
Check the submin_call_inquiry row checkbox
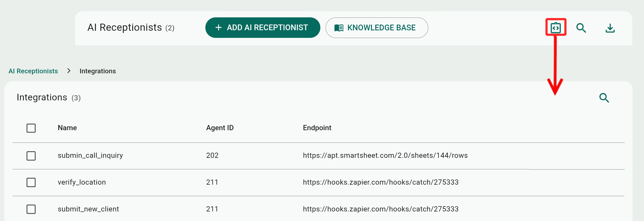tap(31, 156)
